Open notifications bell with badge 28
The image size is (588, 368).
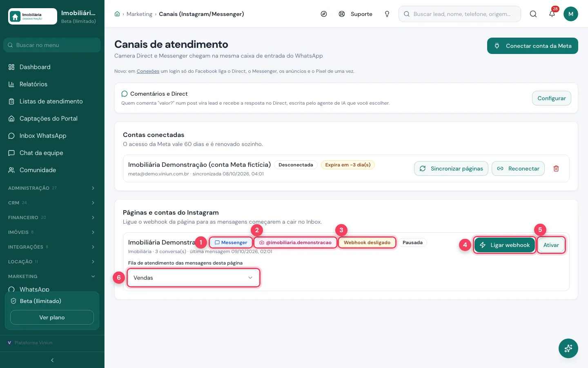pyautogui.click(x=552, y=14)
